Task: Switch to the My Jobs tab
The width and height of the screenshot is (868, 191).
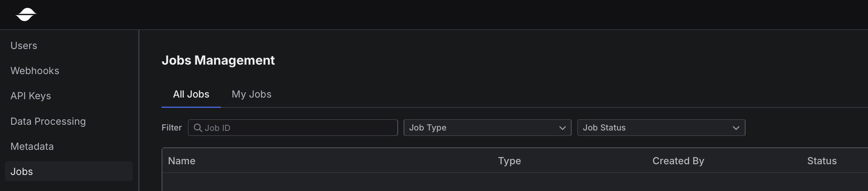Action: (x=251, y=94)
